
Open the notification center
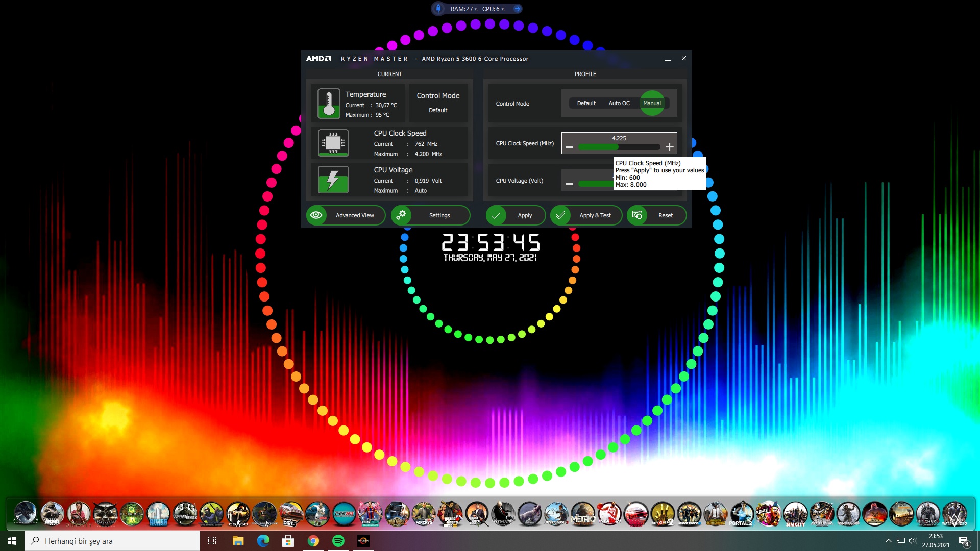(x=964, y=541)
